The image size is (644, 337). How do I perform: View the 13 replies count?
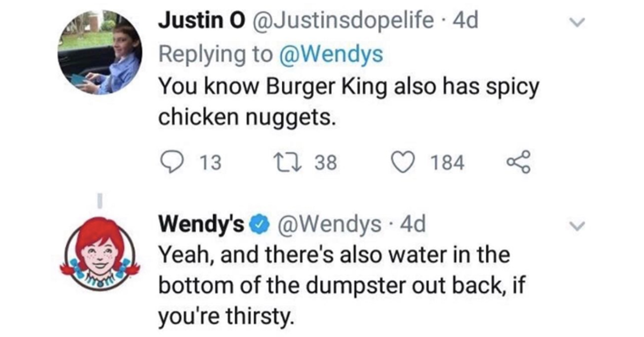(210, 163)
